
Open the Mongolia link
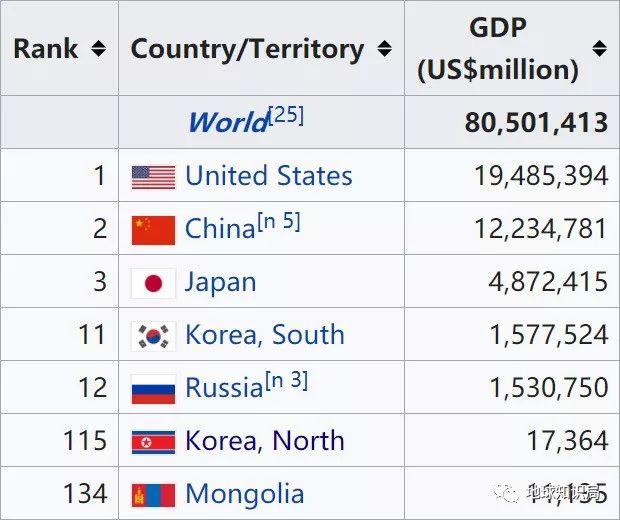click(245, 494)
